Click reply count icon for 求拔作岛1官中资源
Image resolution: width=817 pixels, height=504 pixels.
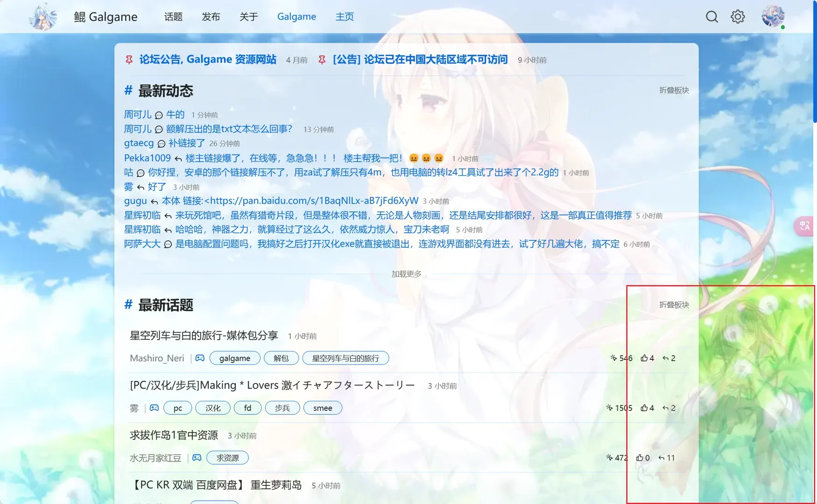tap(661, 458)
